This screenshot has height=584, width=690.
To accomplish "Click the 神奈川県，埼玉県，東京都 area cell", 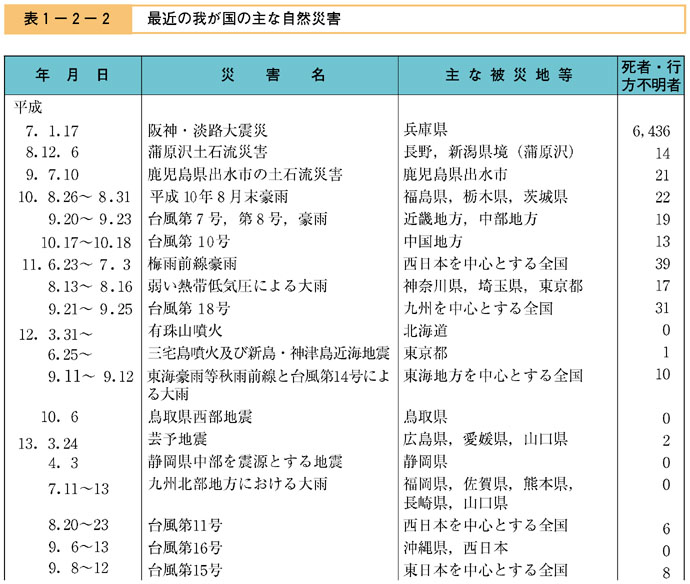I will (x=493, y=286).
